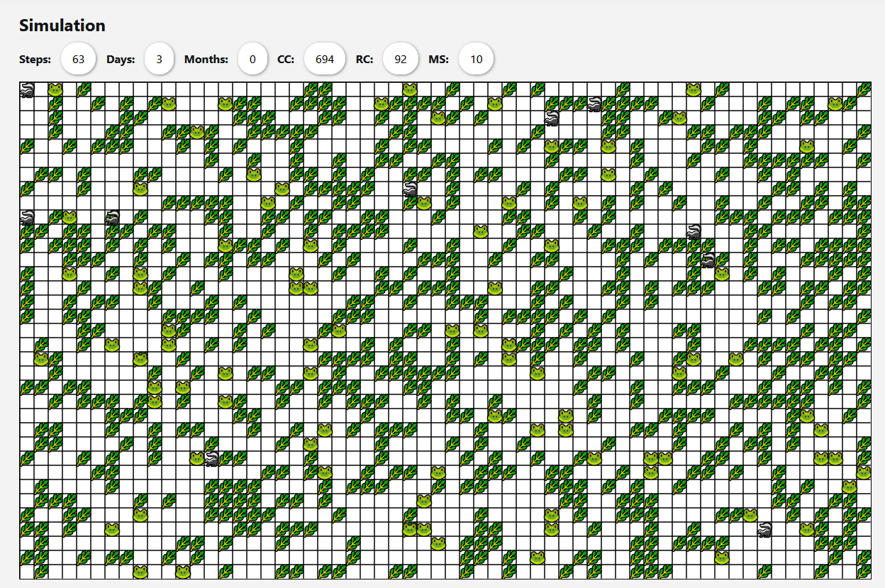Click the Steps counter showing 63

coord(78,59)
